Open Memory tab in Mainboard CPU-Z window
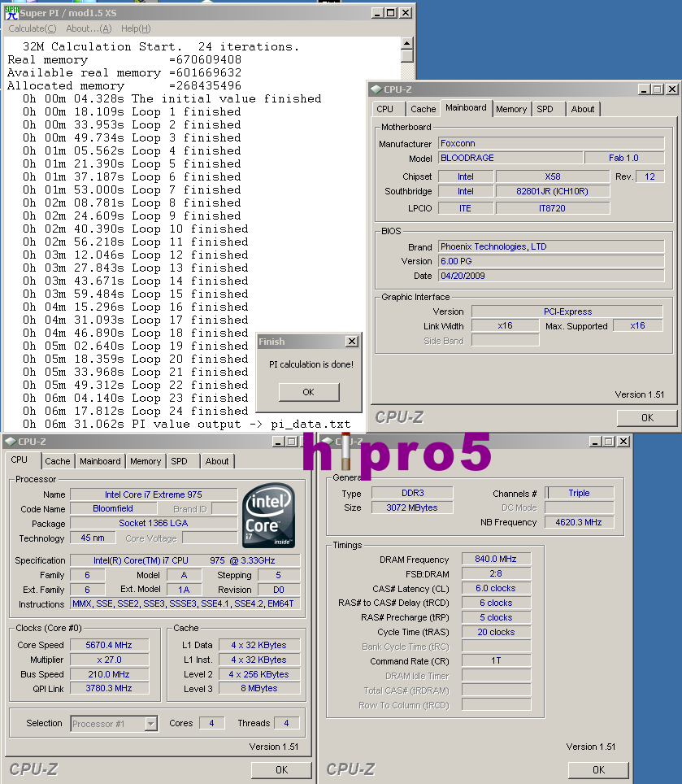Screen dimensions: 682x784 pyautogui.click(x=511, y=109)
